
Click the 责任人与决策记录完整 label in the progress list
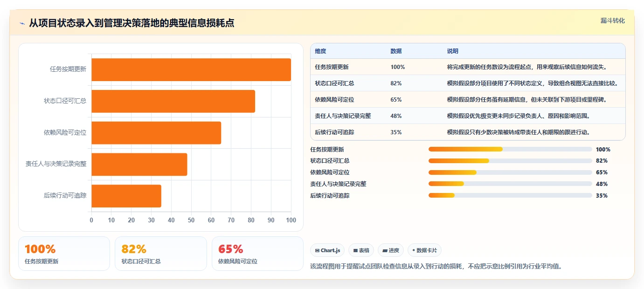pos(339,184)
